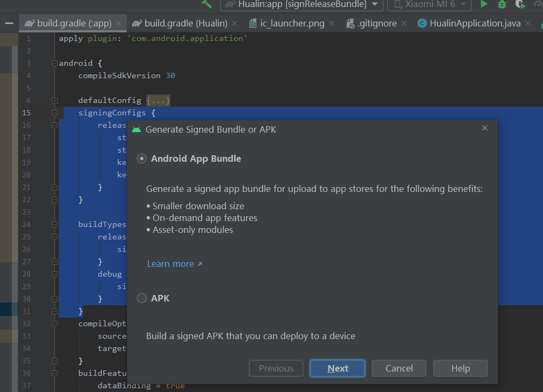Click the Help button
This screenshot has height=392, width=543.
(460, 368)
